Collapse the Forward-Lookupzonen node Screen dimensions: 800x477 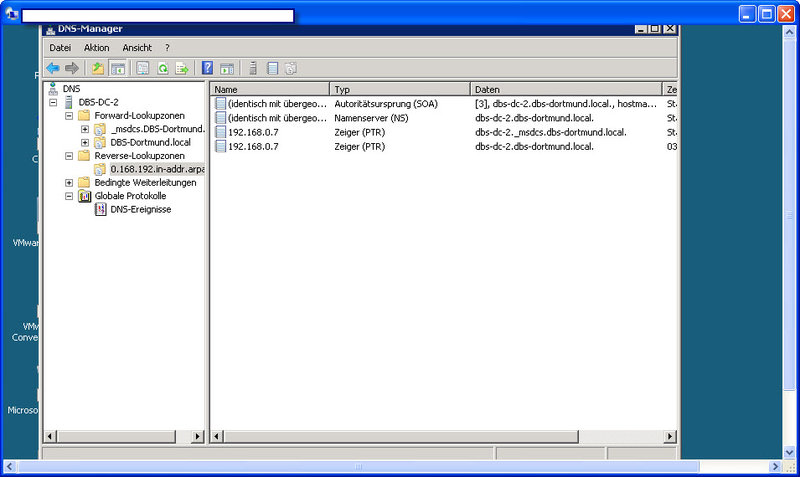69,116
